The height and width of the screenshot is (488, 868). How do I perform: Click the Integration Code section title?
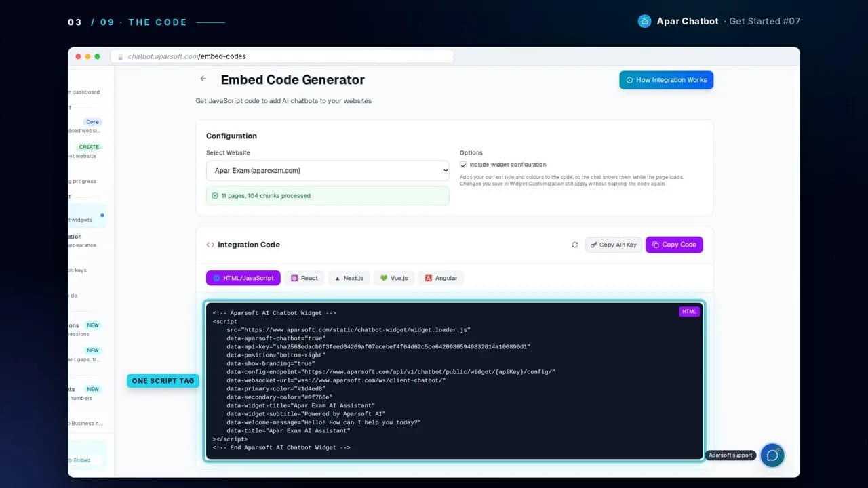[x=249, y=245]
